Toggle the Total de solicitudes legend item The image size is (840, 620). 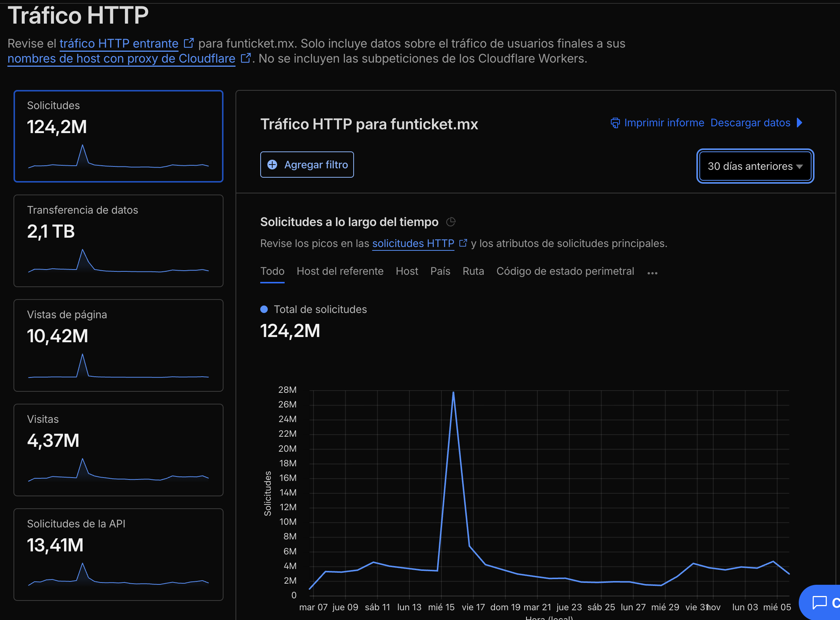pos(314,309)
